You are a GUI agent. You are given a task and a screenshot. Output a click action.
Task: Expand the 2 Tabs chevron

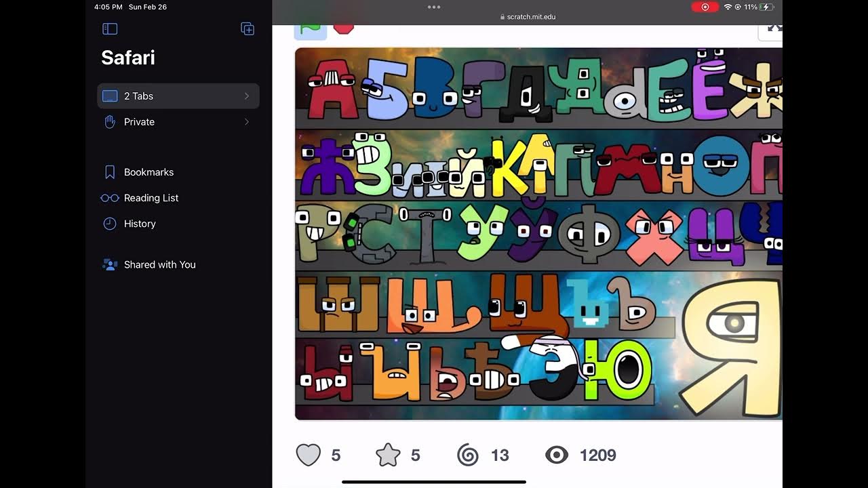[247, 96]
